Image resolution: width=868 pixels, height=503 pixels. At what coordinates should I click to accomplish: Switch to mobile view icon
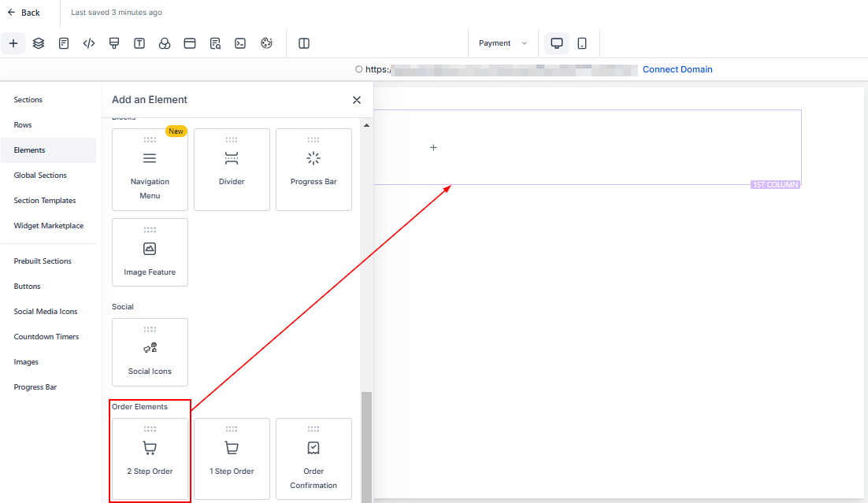click(582, 43)
